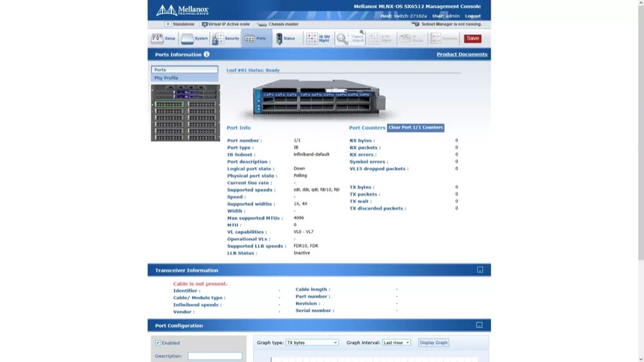The width and height of the screenshot is (644, 362).
Task: Collapse the Port Configuration panel
Action: tap(479, 325)
